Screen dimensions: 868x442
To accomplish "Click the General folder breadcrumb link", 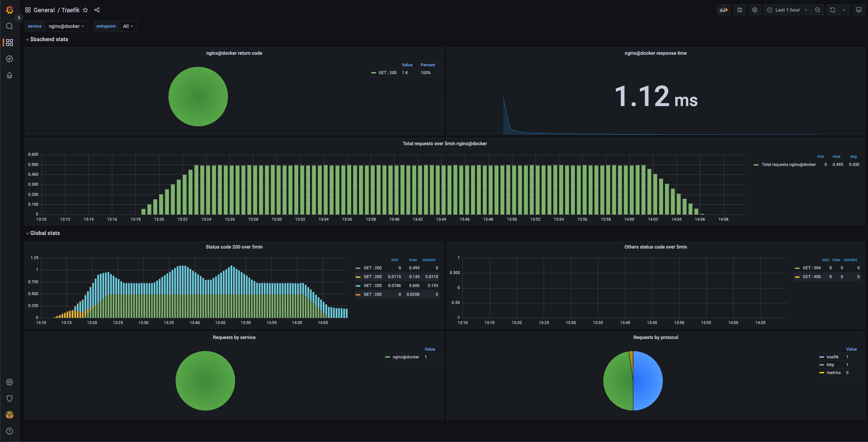I will (x=44, y=10).
